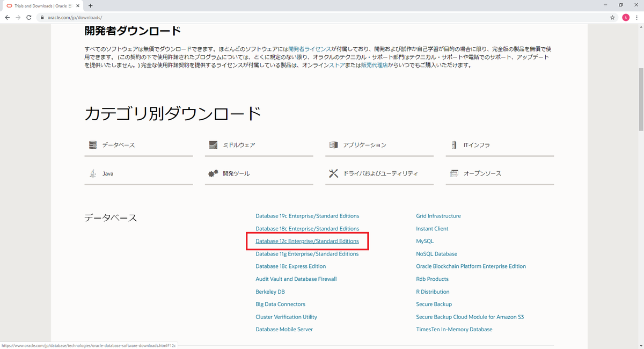
Task: Click the browser forward arrow
Action: coord(19,17)
